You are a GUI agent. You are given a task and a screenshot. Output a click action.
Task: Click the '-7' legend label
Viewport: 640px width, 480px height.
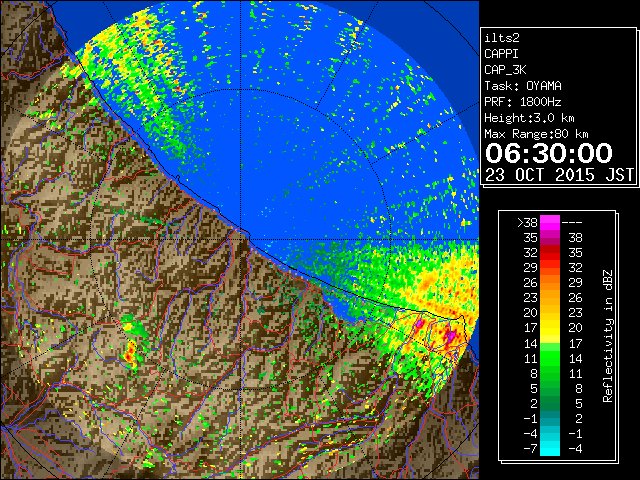coord(530,449)
